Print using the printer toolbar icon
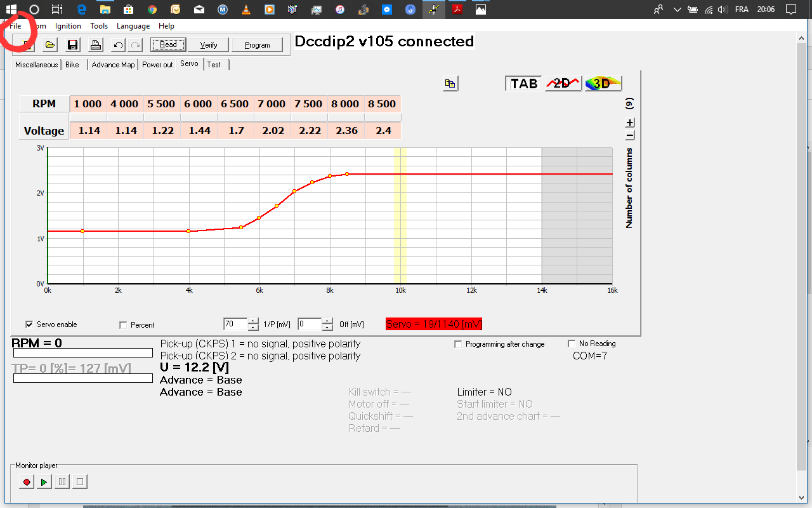The height and width of the screenshot is (508, 812). (95, 44)
